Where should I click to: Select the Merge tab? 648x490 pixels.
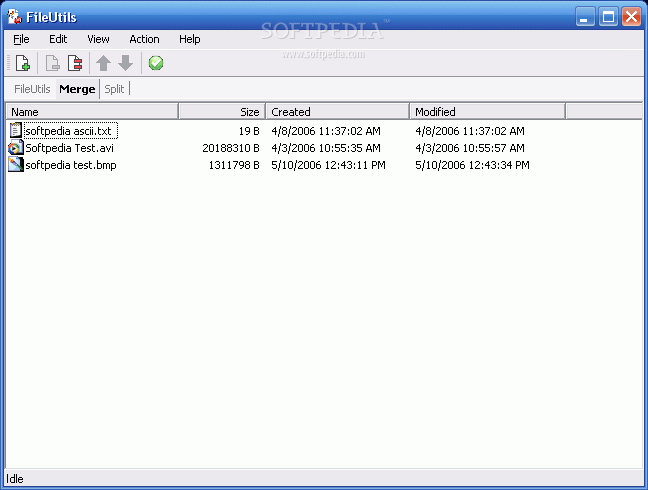[x=77, y=89]
